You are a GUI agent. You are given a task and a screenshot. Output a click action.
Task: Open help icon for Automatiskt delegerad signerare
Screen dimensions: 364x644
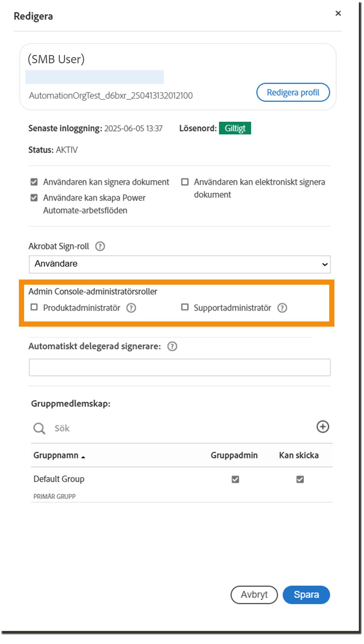pyautogui.click(x=172, y=346)
